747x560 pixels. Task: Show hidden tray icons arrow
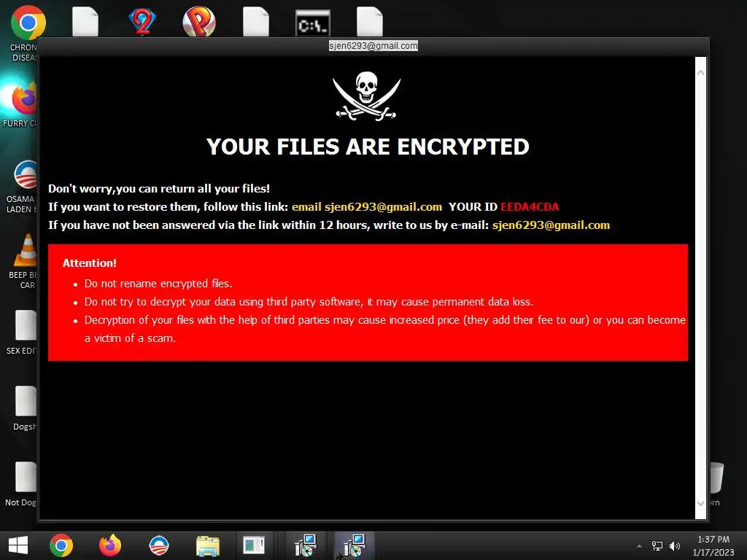[x=639, y=546]
